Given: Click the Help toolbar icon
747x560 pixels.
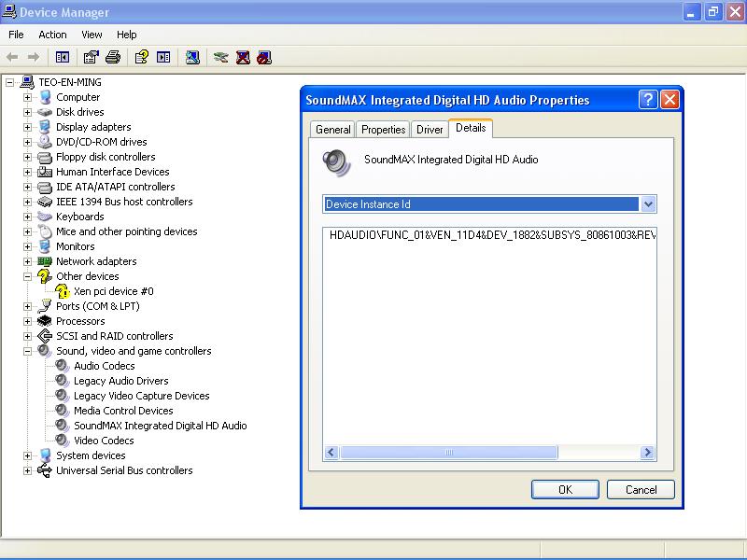Looking at the screenshot, I should coord(141,57).
